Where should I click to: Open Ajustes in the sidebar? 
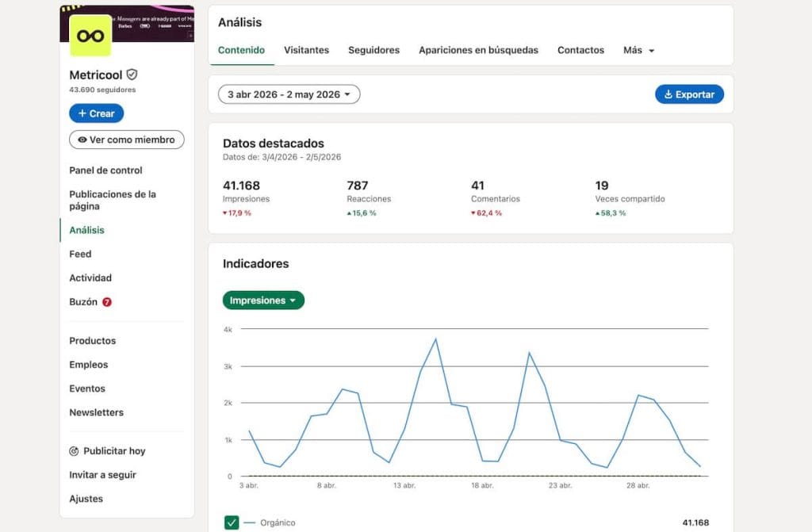click(86, 499)
